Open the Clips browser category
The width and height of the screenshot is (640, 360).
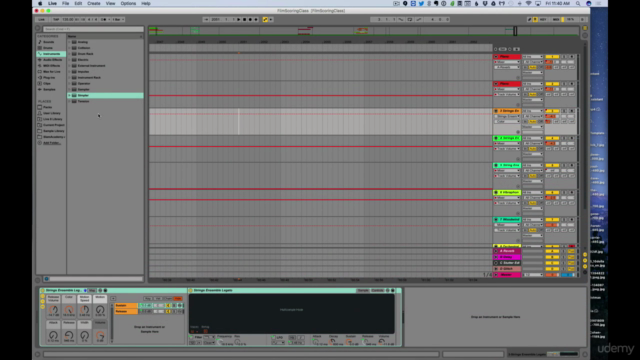point(47,83)
